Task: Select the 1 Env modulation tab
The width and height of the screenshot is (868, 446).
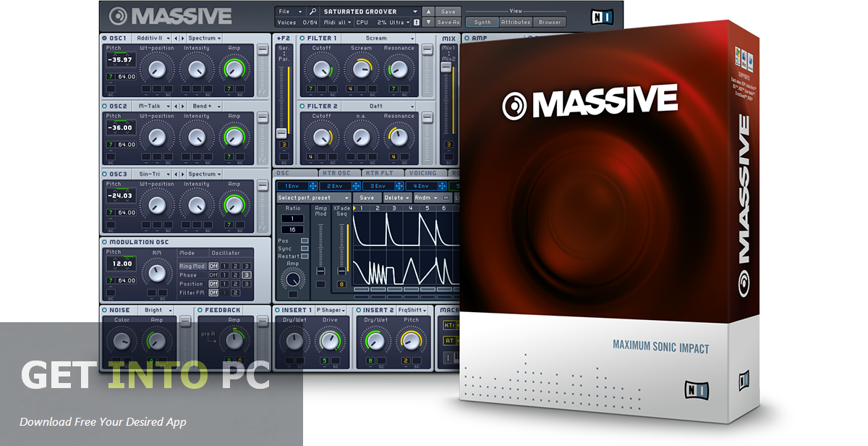Action: pyautogui.click(x=299, y=186)
